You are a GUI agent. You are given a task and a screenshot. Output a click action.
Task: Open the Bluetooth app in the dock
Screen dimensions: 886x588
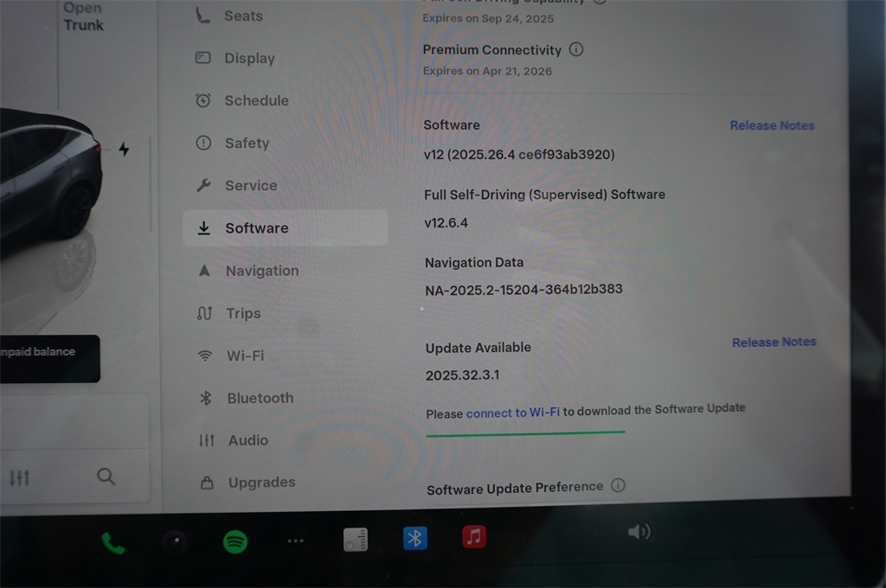414,538
